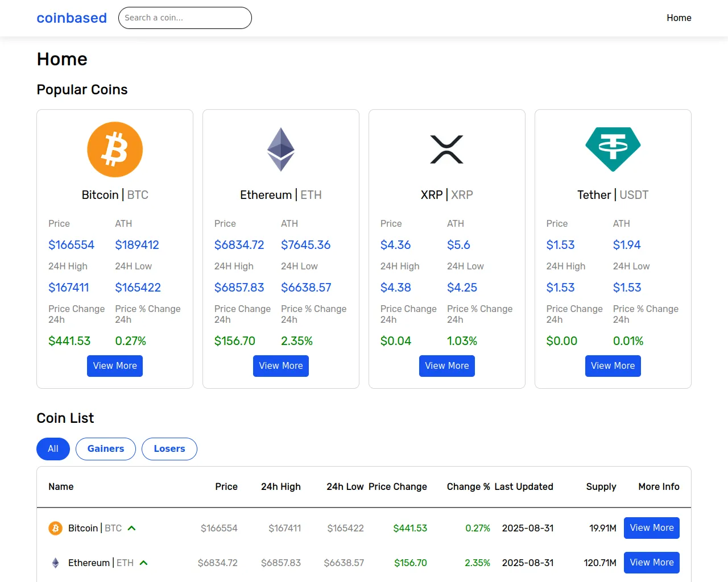Click Bitcoin row supply 19.91M
This screenshot has height=582, width=728.
coord(603,528)
